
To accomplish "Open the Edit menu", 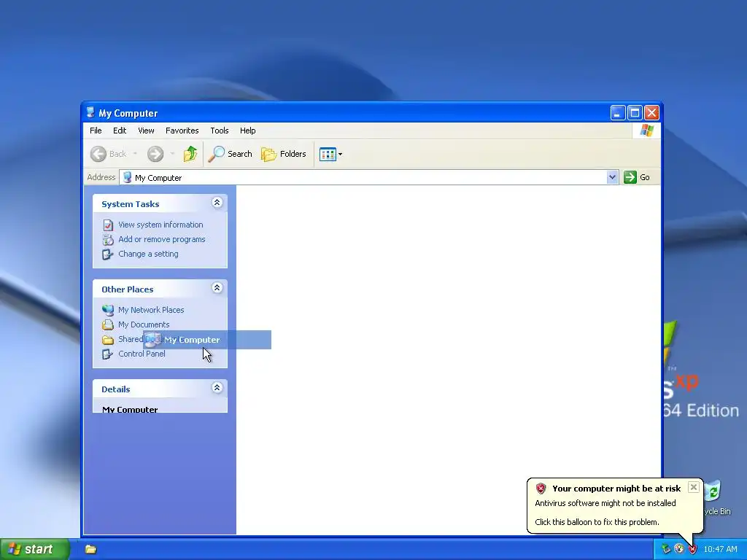I will [120, 131].
